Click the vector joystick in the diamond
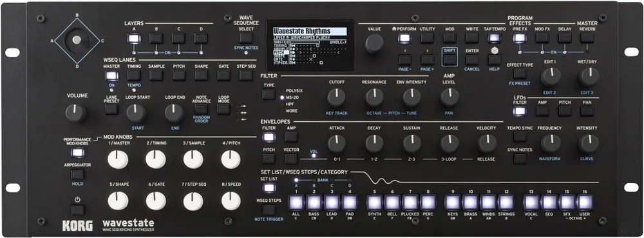 point(77,40)
